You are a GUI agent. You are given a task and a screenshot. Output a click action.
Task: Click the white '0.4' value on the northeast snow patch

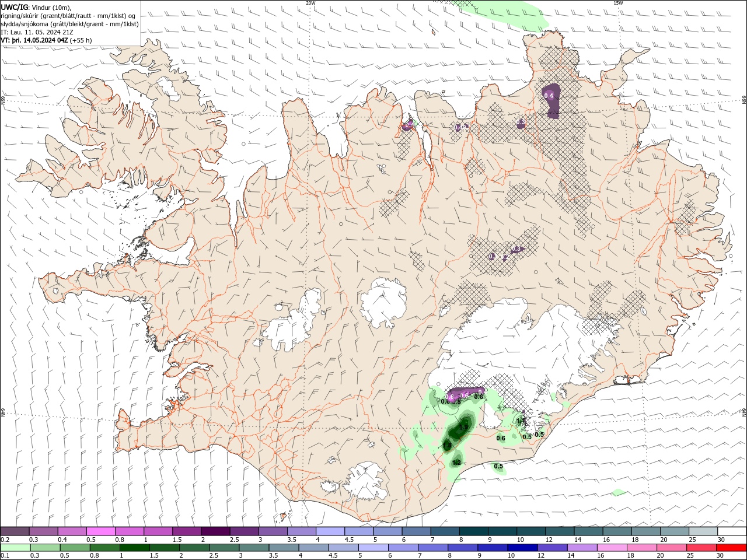pos(549,96)
